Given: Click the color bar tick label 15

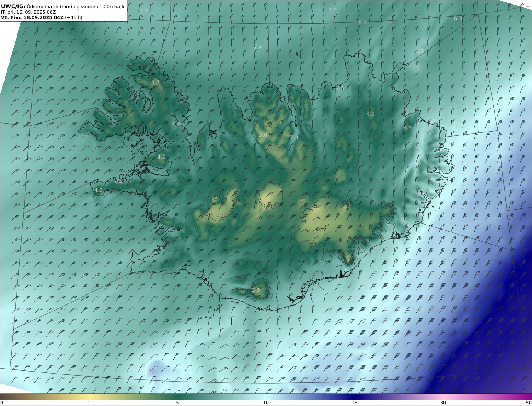Looking at the screenshot, I should [355, 403].
